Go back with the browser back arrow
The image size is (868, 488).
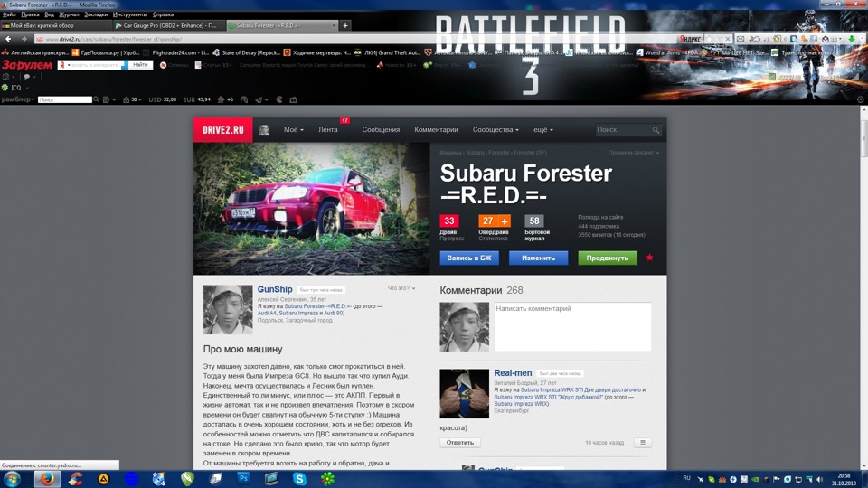point(8,39)
